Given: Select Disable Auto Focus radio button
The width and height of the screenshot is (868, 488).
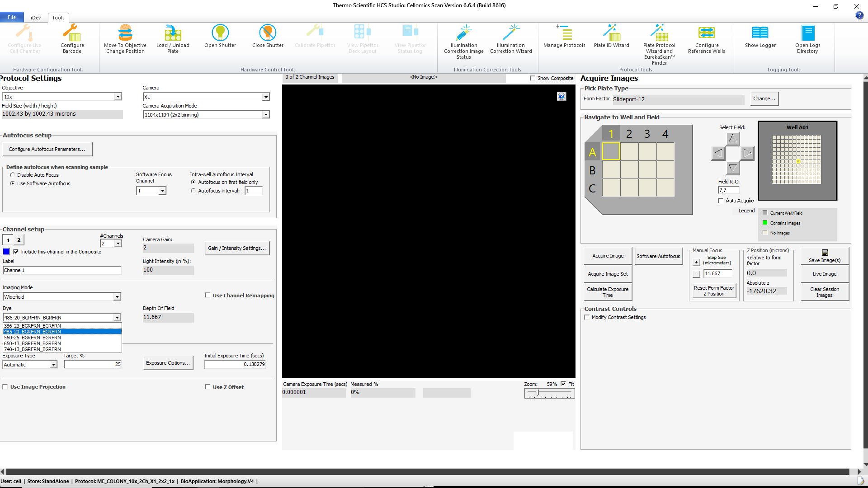Looking at the screenshot, I should click(13, 175).
